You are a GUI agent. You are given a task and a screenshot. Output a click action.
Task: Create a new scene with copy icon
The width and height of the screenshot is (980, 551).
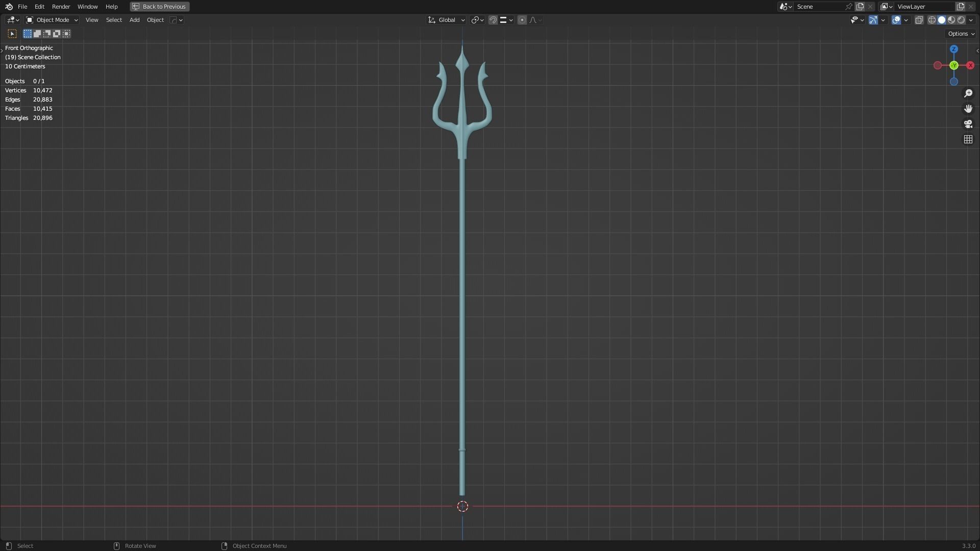(x=860, y=7)
